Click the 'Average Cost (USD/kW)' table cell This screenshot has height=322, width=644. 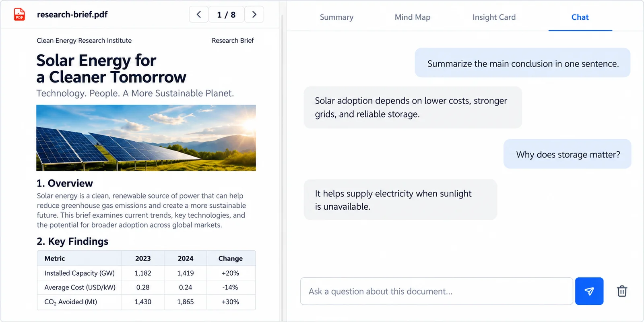(79, 287)
